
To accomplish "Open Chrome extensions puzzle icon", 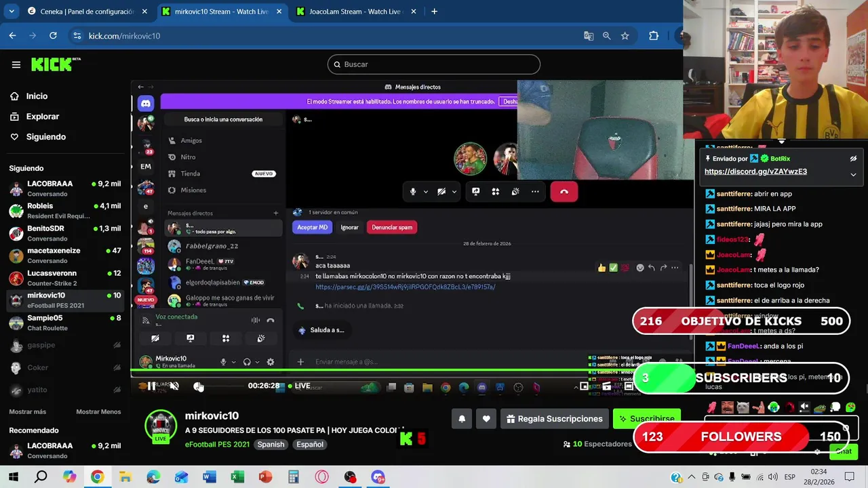I will coord(654,36).
